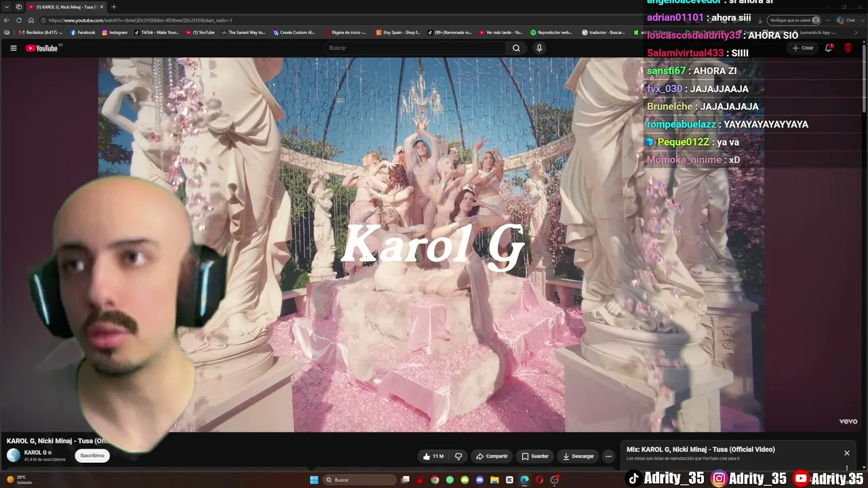Open Task View from the taskbar
Viewport: 868px width, 488px height.
click(x=405, y=480)
